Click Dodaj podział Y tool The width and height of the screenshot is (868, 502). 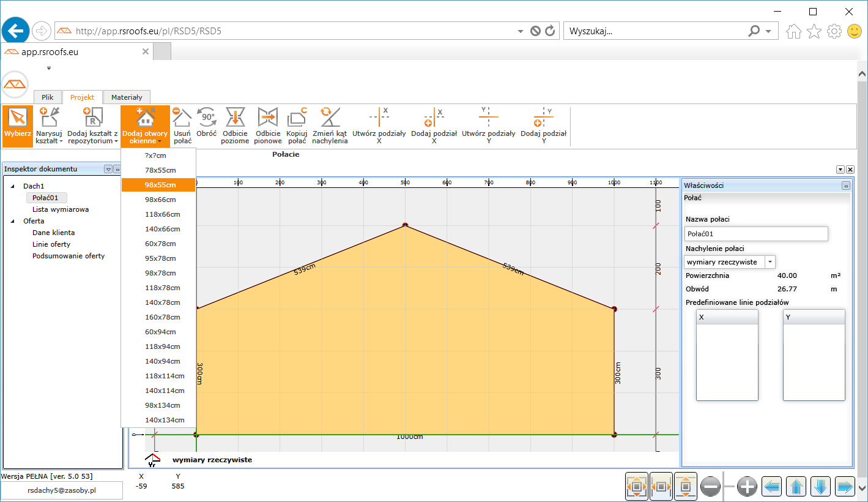[543, 125]
